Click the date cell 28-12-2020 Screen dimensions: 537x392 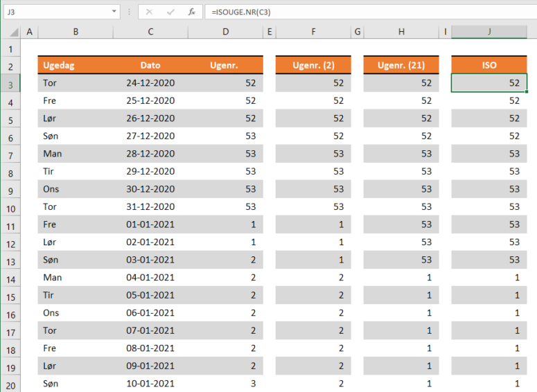click(150, 154)
